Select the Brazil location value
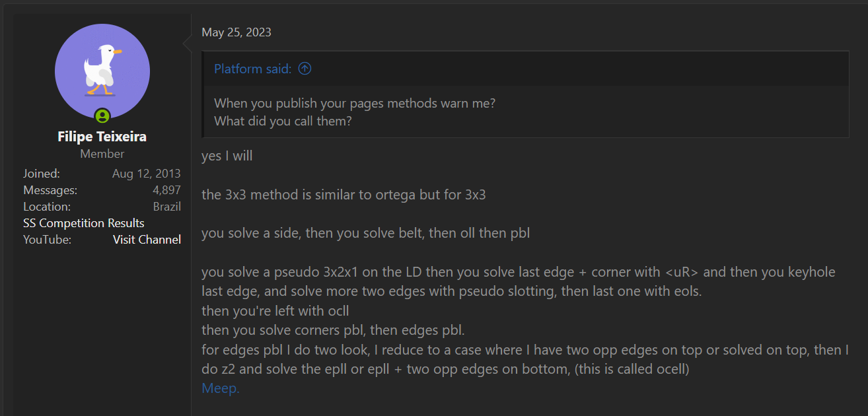This screenshot has width=868, height=416. (167, 207)
